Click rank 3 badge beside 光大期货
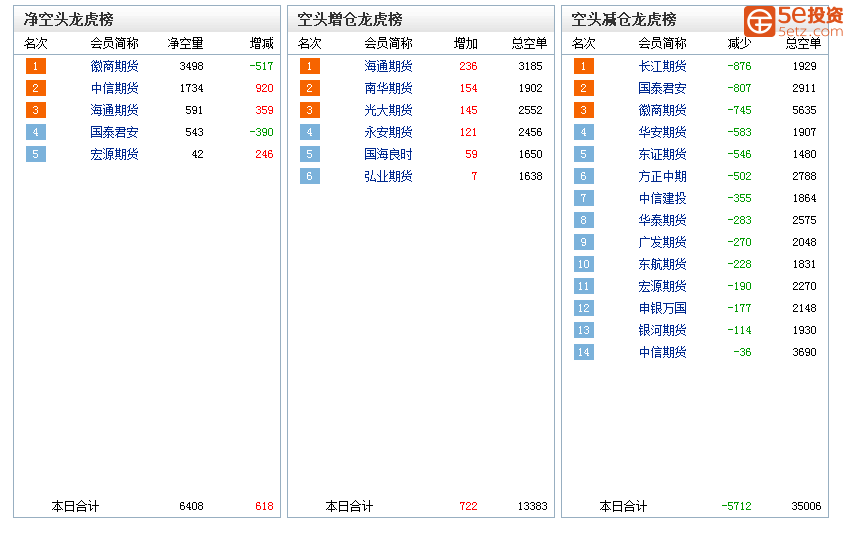 coord(310,110)
